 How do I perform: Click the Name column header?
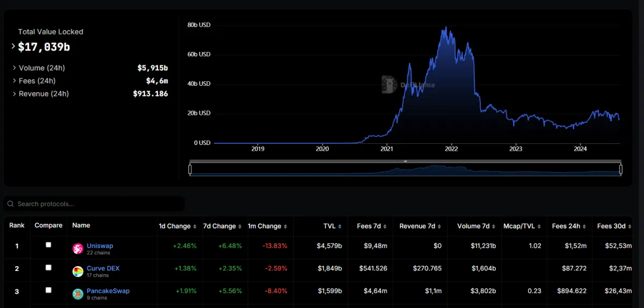[81, 225]
